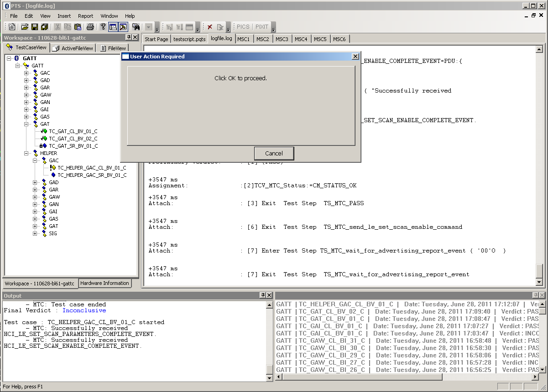The height and width of the screenshot is (392, 548).
Task: Click the New document toolbar icon
Action: pyautogui.click(x=12, y=27)
